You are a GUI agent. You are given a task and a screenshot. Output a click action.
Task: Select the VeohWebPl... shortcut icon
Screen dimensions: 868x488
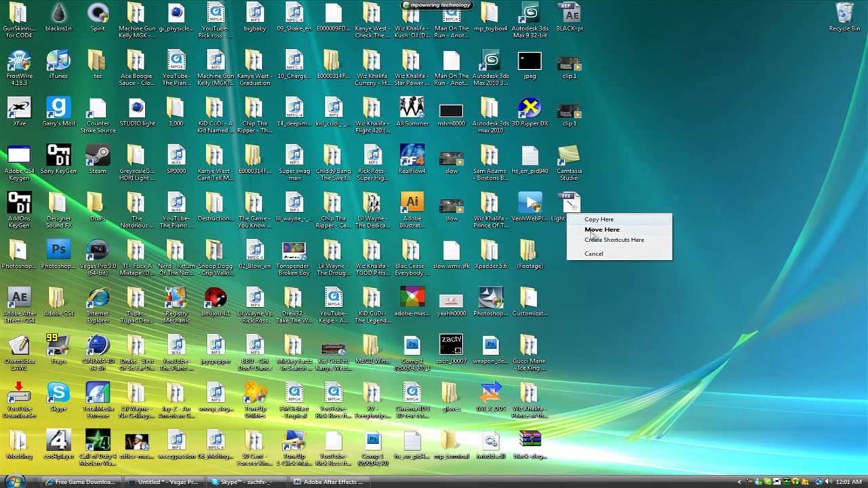click(x=530, y=207)
